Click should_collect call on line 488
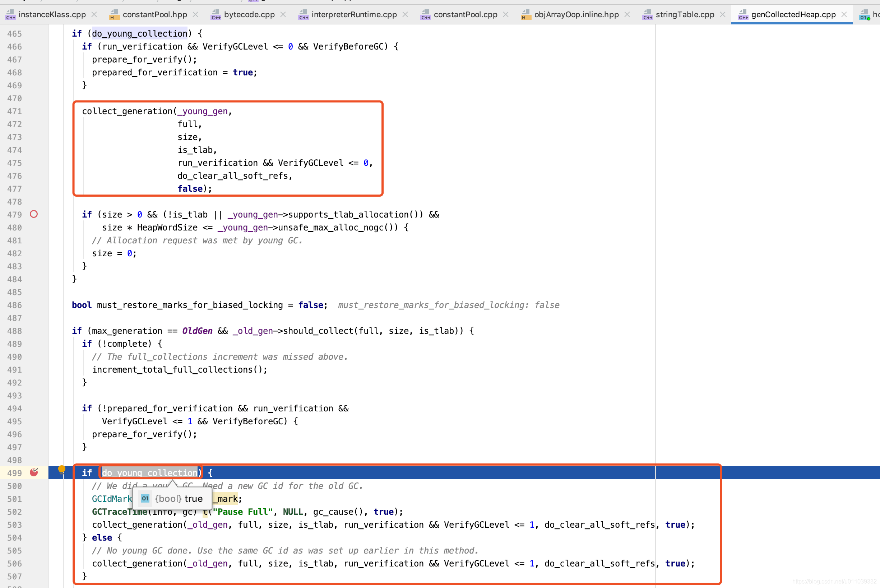The height and width of the screenshot is (588, 880). (318, 331)
